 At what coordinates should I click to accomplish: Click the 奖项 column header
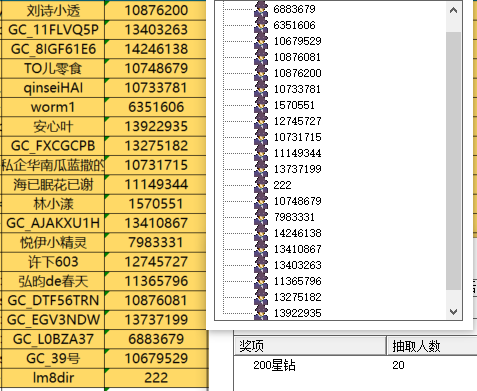coord(310,346)
